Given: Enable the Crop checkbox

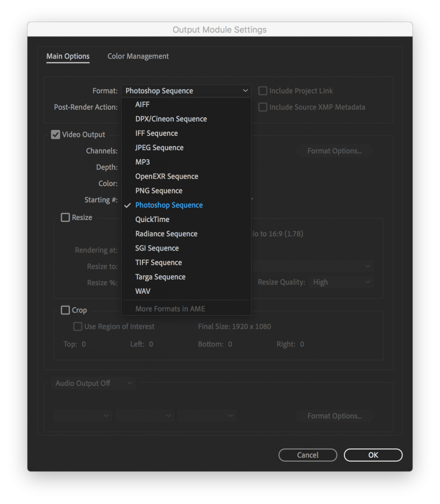Looking at the screenshot, I should (66, 310).
